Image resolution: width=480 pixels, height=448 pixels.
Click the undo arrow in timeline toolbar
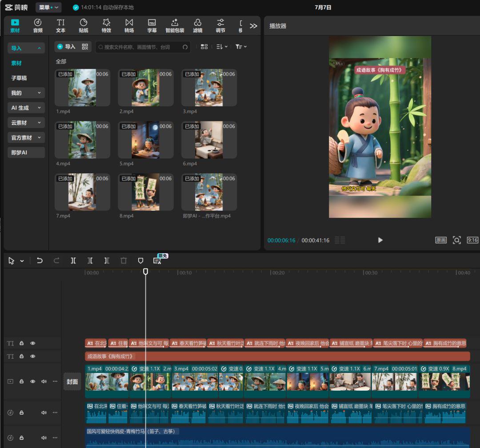pos(40,260)
